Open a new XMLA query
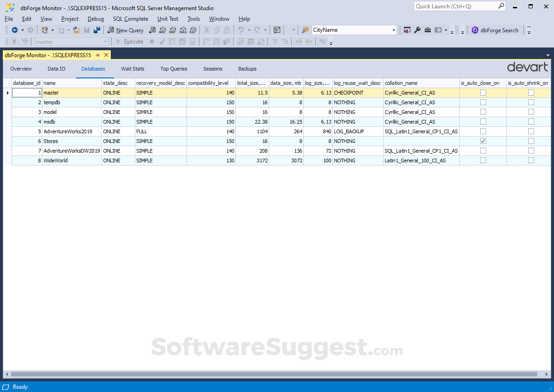Image resolution: width=554 pixels, height=392 pixels. coord(183,30)
